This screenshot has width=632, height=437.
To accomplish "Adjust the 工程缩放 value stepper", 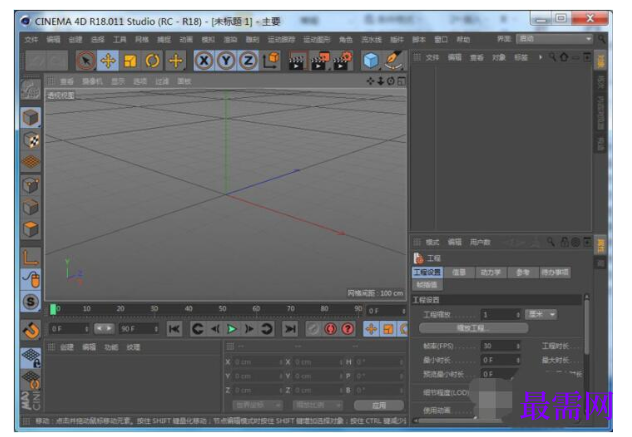I will pos(518,314).
